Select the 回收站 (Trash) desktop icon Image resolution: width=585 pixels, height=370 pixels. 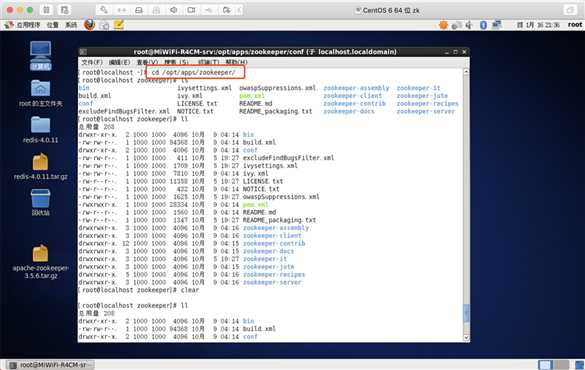click(x=41, y=202)
